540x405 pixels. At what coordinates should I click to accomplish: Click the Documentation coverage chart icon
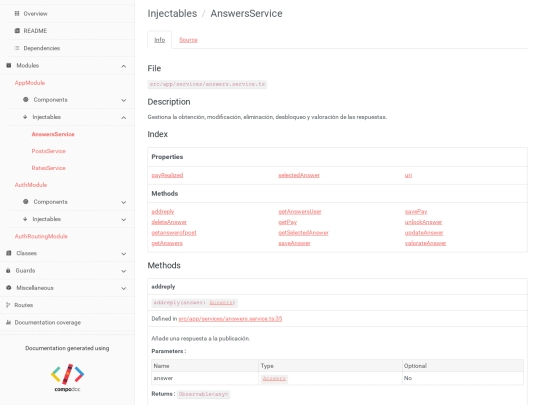pyautogui.click(x=9, y=322)
